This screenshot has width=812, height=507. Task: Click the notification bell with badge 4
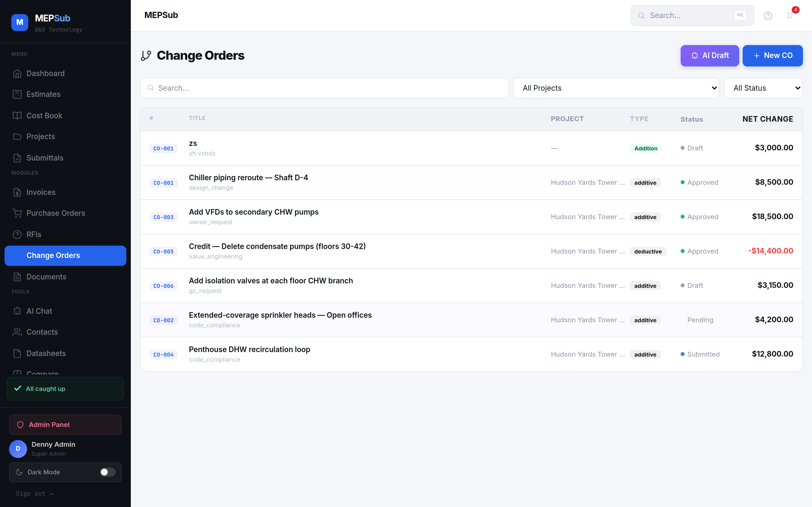791,15
